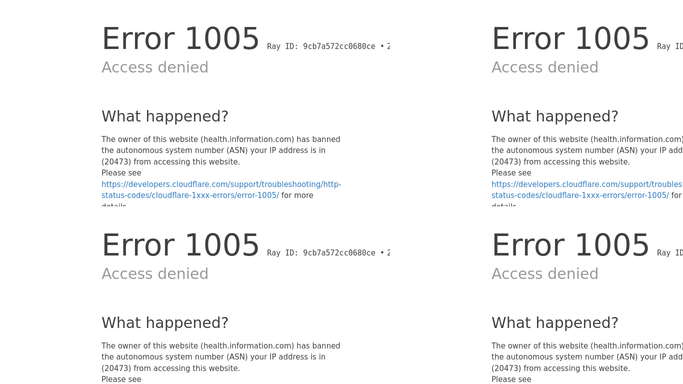
Task: Click 'Access denied' subtitle in lower-left page
Action: coord(155,273)
